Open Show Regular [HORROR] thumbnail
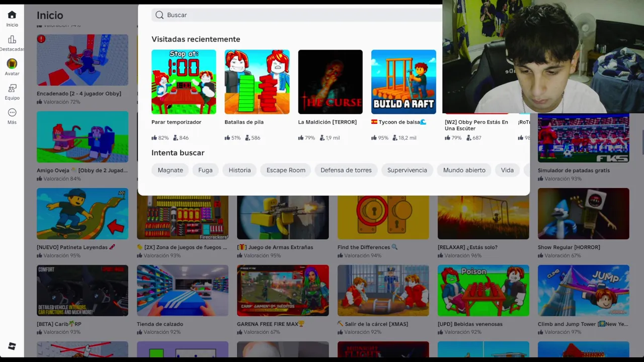Viewport: 644px width, 362px height. point(584,214)
